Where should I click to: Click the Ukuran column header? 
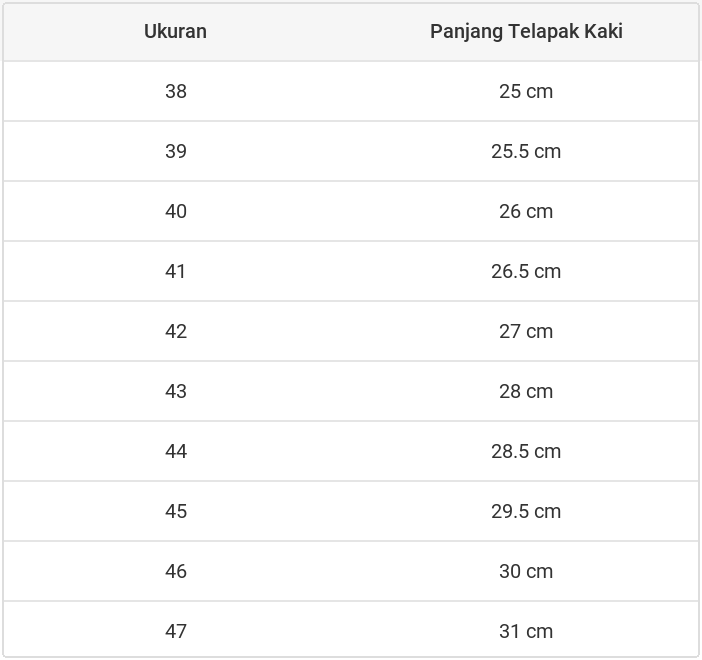(175, 31)
